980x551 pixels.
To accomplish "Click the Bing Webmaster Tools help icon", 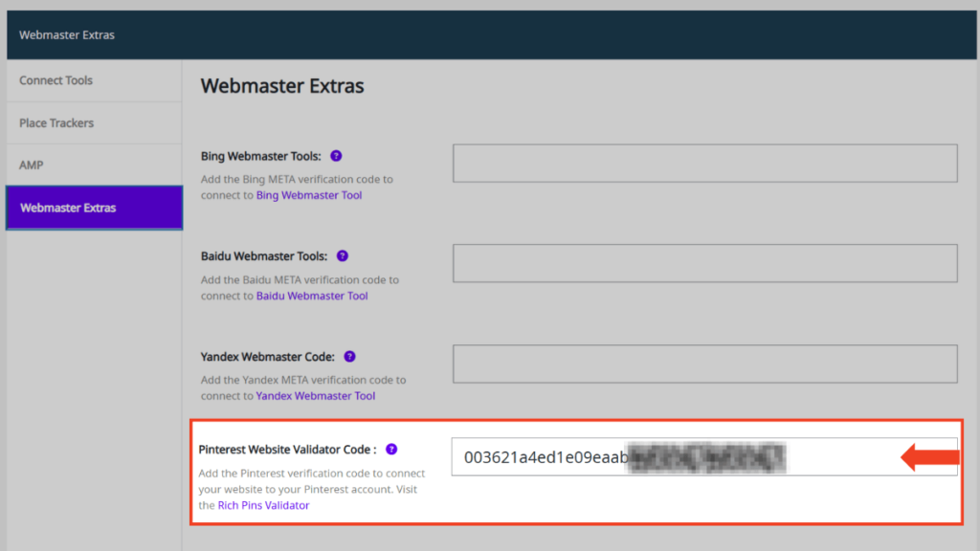I will coord(336,156).
